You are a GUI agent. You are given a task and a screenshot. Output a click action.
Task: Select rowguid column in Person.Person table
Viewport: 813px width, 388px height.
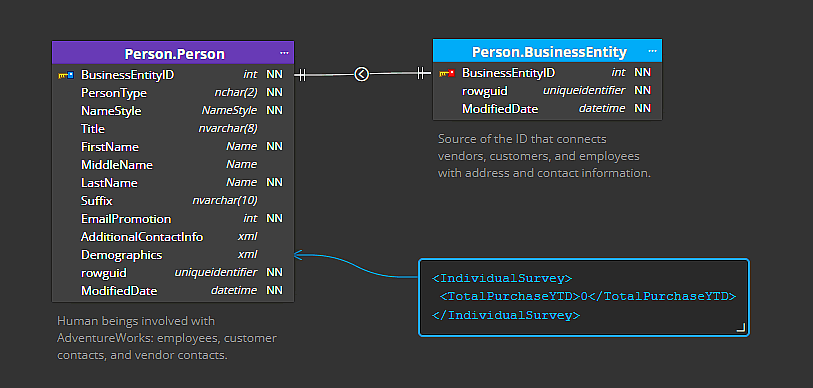[x=173, y=272]
